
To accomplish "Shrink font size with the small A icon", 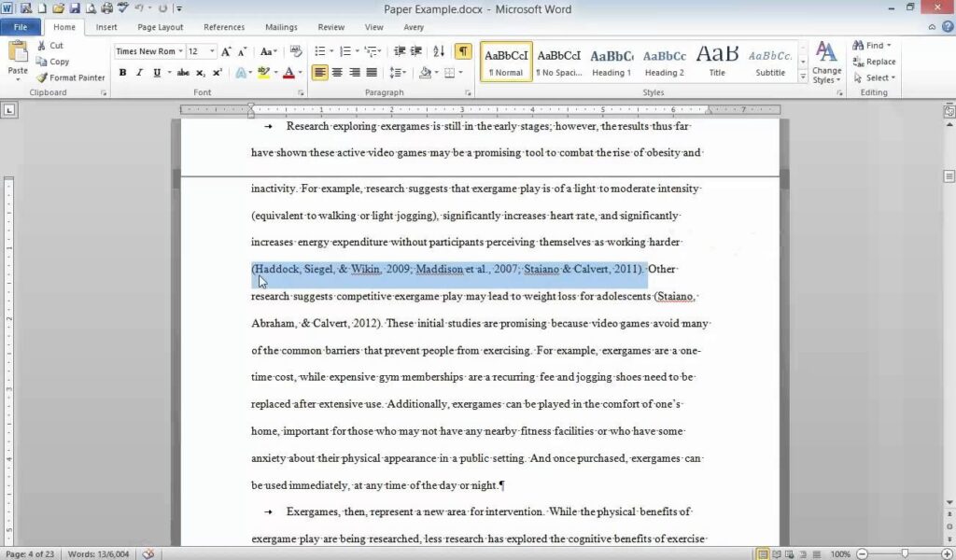I will pos(242,51).
